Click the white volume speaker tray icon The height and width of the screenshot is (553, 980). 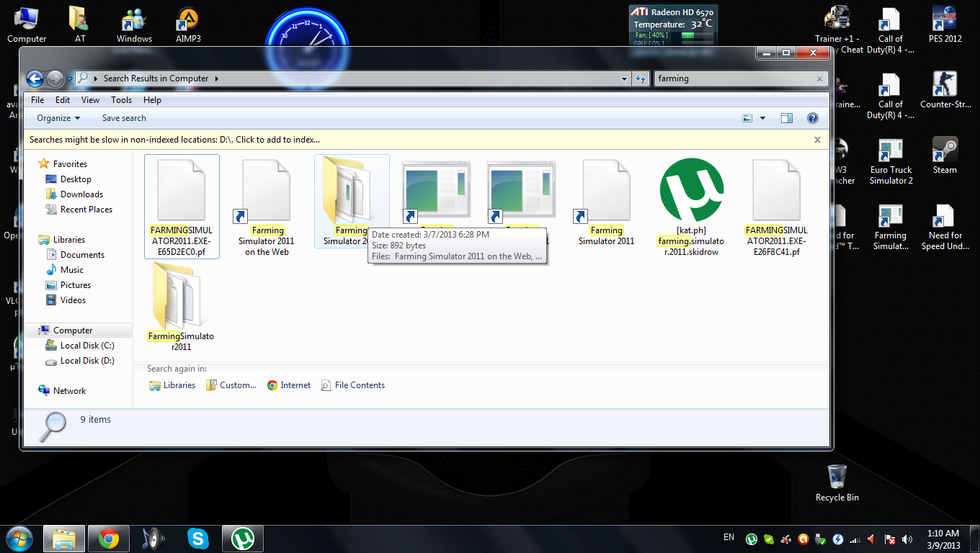click(906, 539)
